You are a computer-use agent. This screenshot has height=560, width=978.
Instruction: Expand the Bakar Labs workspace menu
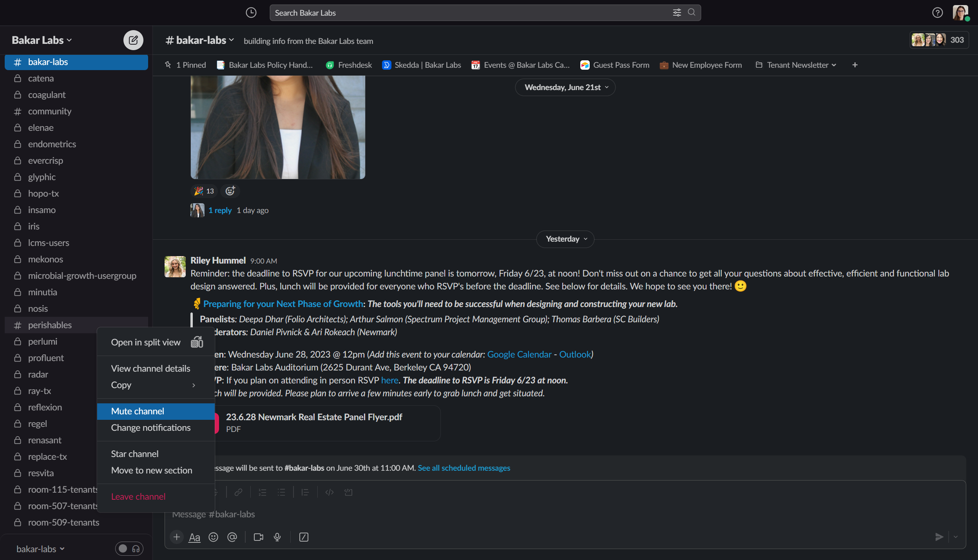click(x=42, y=40)
